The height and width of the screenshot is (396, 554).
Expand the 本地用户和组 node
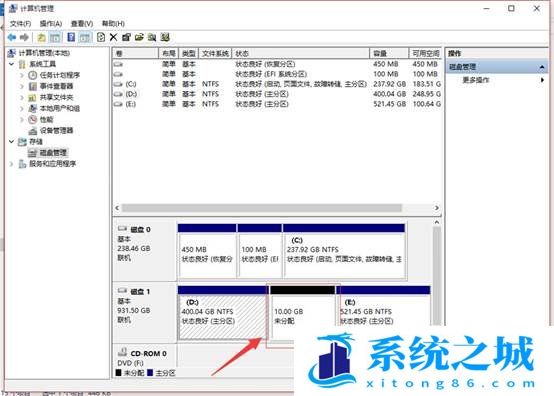22,108
